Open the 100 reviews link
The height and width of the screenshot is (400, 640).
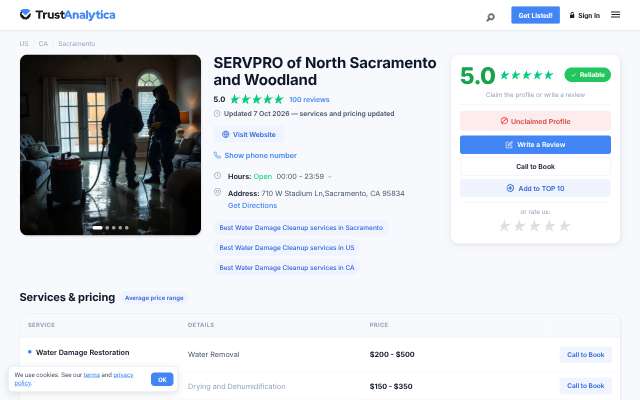coord(309,99)
